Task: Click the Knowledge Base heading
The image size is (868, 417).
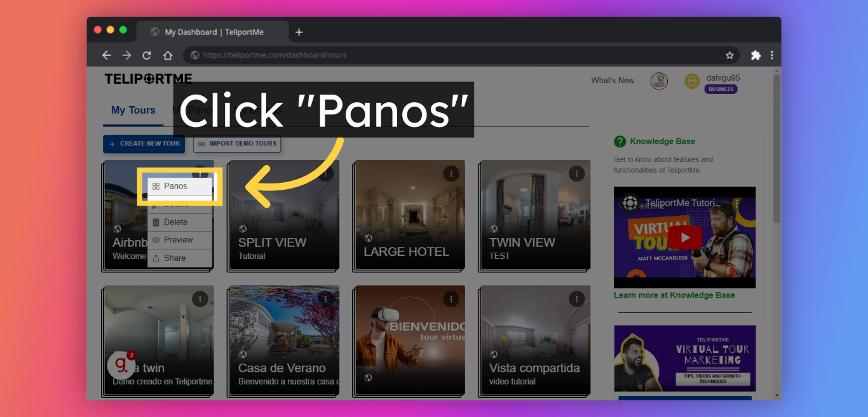Action: coord(662,142)
